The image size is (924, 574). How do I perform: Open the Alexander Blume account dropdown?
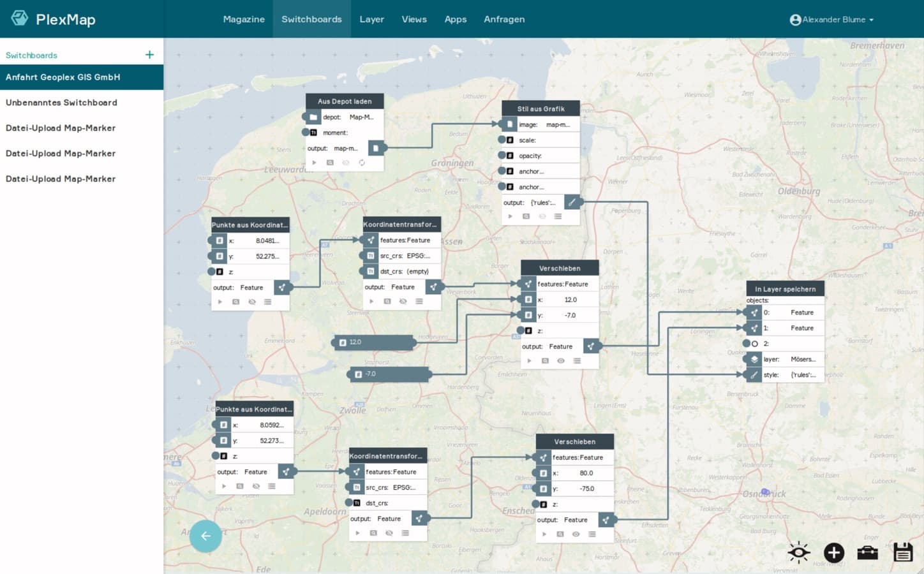[830, 19]
